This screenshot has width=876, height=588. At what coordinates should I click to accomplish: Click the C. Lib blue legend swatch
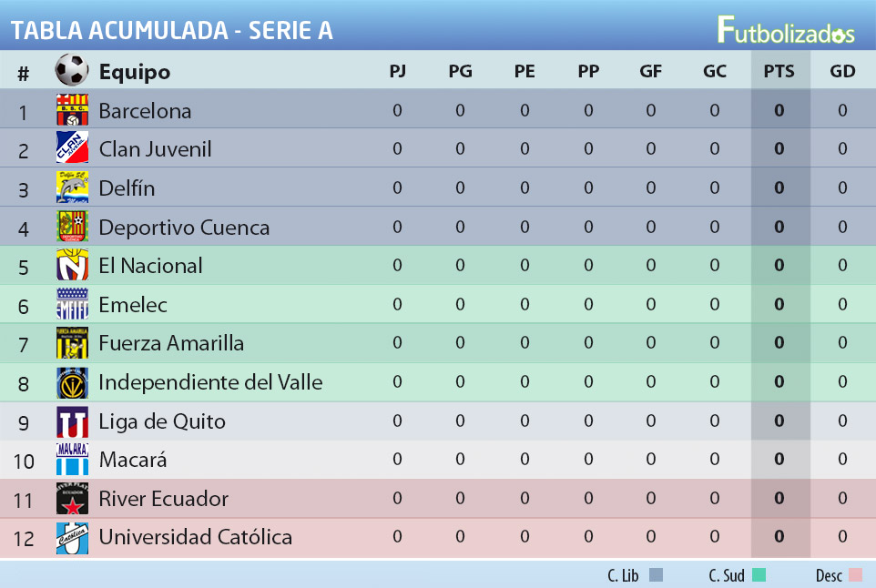tap(656, 574)
